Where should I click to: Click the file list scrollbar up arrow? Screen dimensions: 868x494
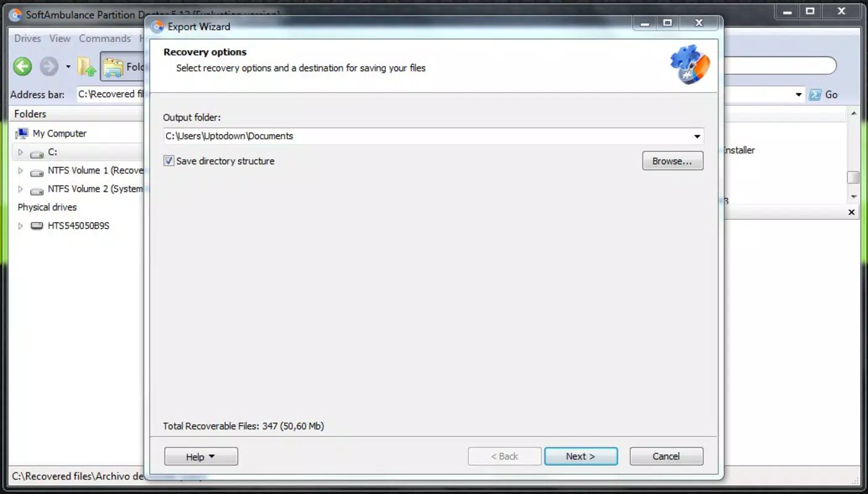click(854, 114)
